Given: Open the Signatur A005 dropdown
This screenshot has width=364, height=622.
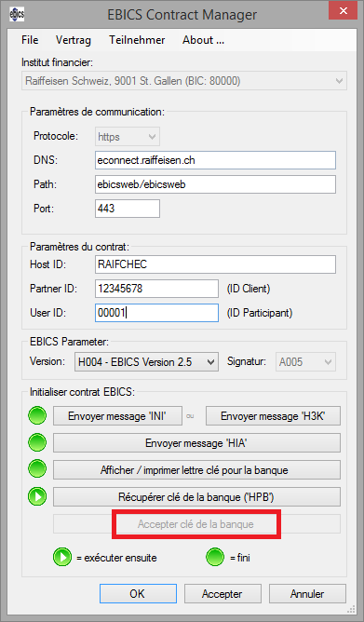Looking at the screenshot, I should click(328, 362).
